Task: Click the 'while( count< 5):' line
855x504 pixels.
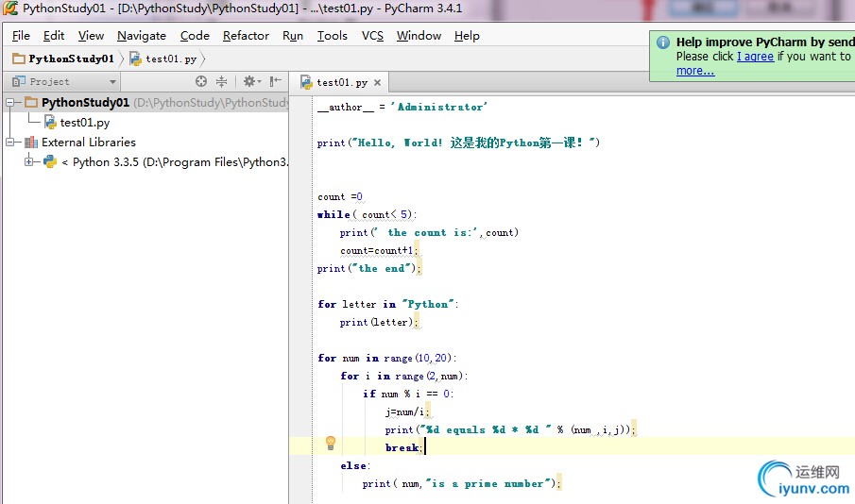Action: pyautogui.click(x=367, y=214)
